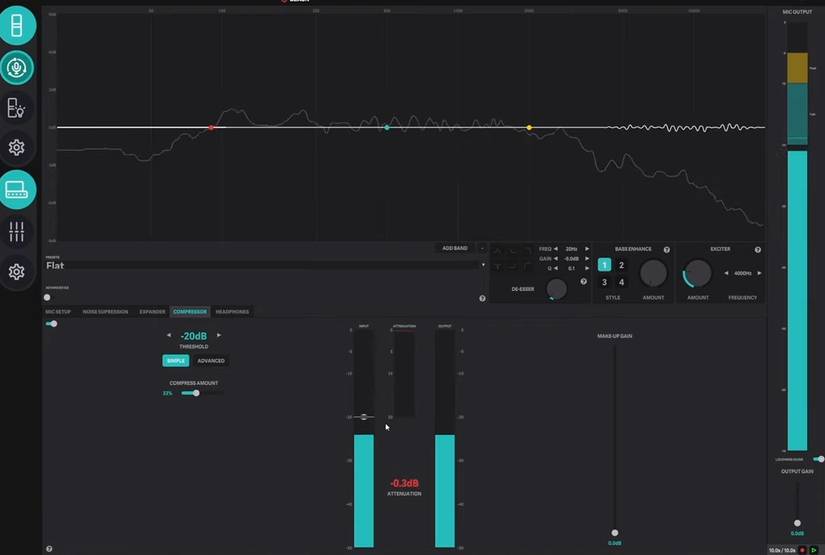The width and height of the screenshot is (825, 555).
Task: Open the Expander tab
Action: pyautogui.click(x=152, y=312)
